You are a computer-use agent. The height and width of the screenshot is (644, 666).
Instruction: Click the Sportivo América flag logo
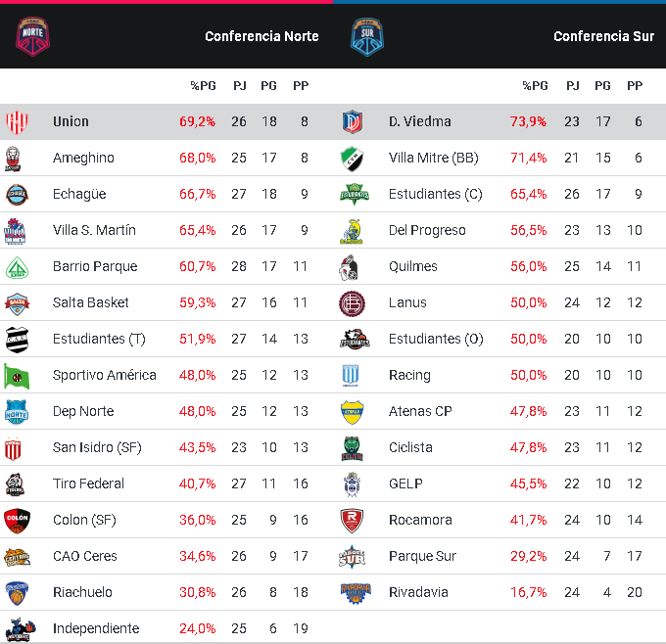pos(17,376)
